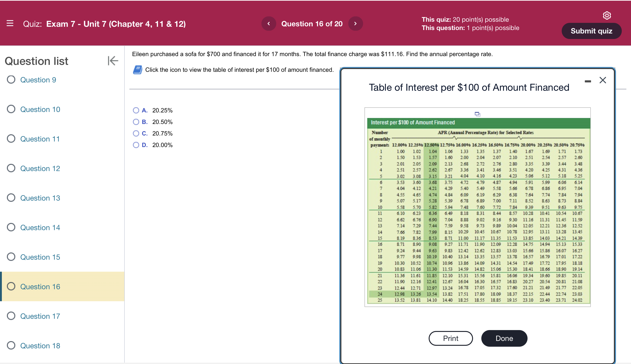Image resolution: width=631 pixels, height=364 pixels.
Task: Click Done to close the table
Action: tap(504, 338)
